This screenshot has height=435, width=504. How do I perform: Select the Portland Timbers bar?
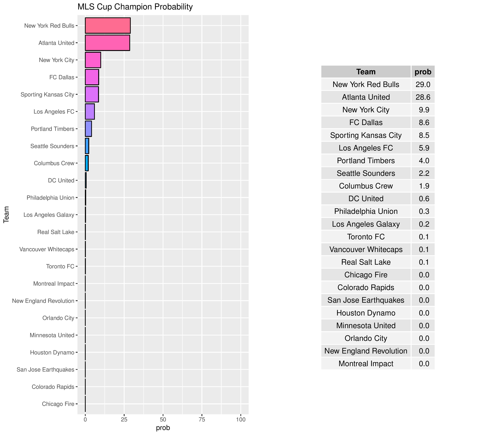[88, 129]
